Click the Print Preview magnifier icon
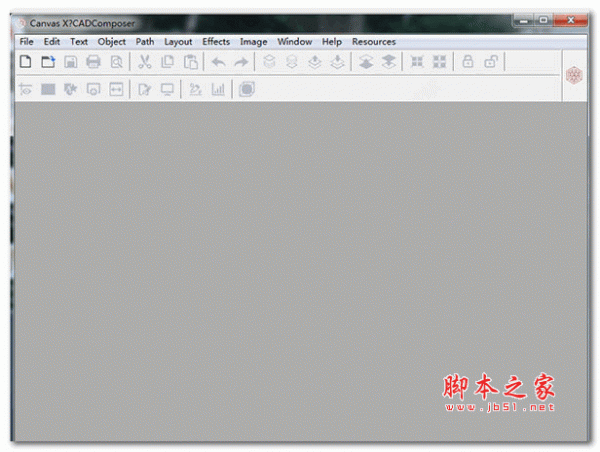 tap(116, 62)
